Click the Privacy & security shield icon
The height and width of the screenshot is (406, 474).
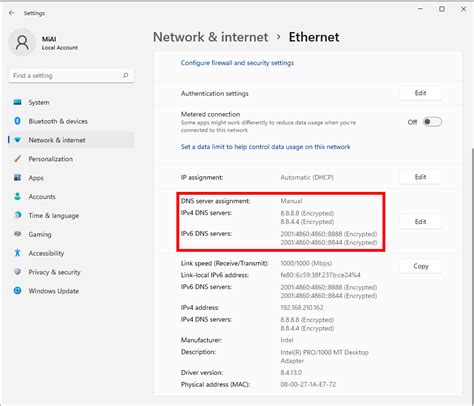coord(17,272)
